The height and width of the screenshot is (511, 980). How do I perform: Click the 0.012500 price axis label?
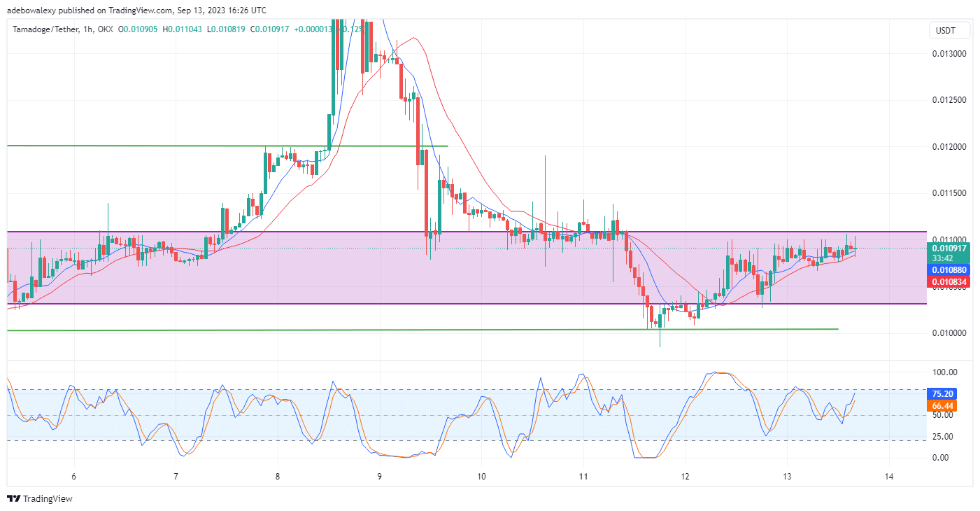949,100
